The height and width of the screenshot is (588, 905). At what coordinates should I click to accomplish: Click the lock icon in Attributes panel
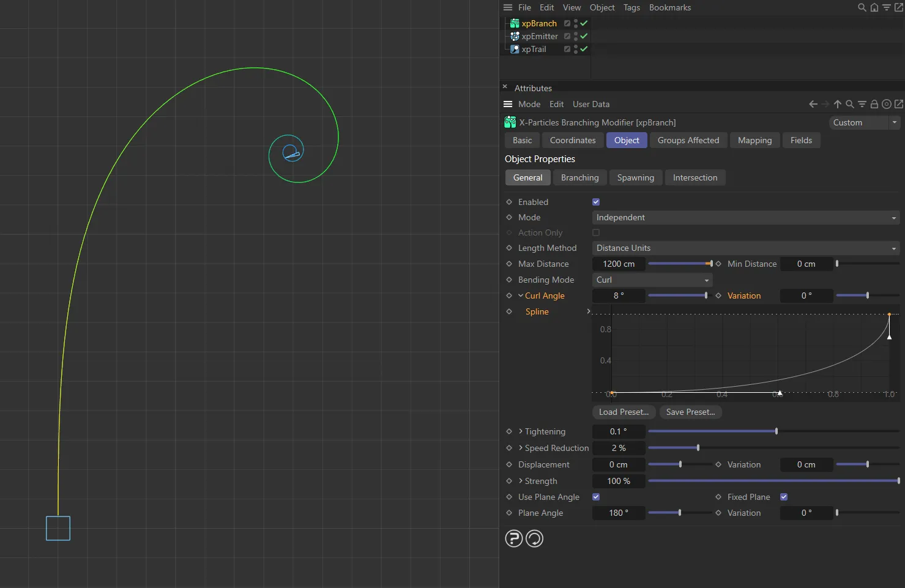point(874,104)
